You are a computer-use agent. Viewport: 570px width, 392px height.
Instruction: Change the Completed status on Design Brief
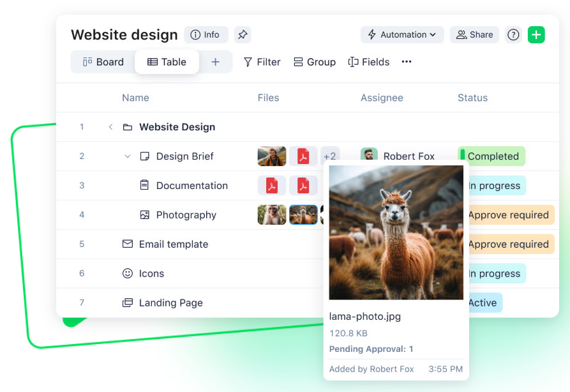[491, 156]
